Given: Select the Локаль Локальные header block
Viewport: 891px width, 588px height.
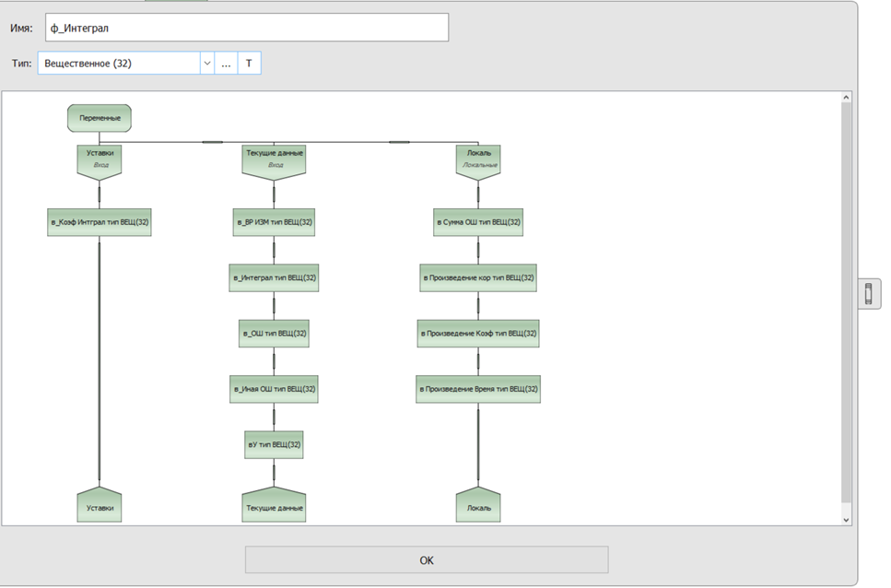Looking at the screenshot, I should pyautogui.click(x=478, y=159).
